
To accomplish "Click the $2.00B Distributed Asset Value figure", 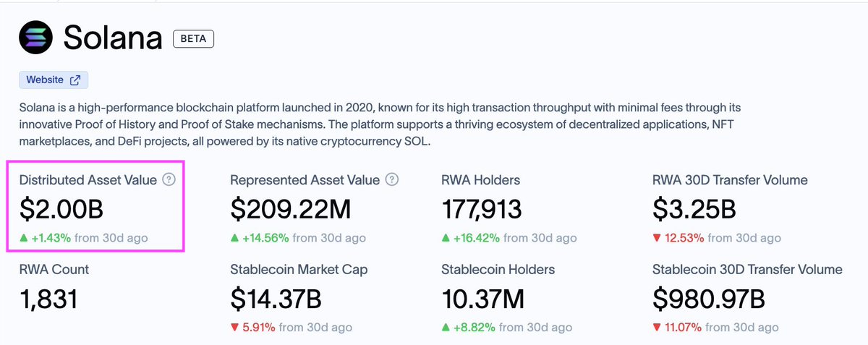I will coord(61,210).
